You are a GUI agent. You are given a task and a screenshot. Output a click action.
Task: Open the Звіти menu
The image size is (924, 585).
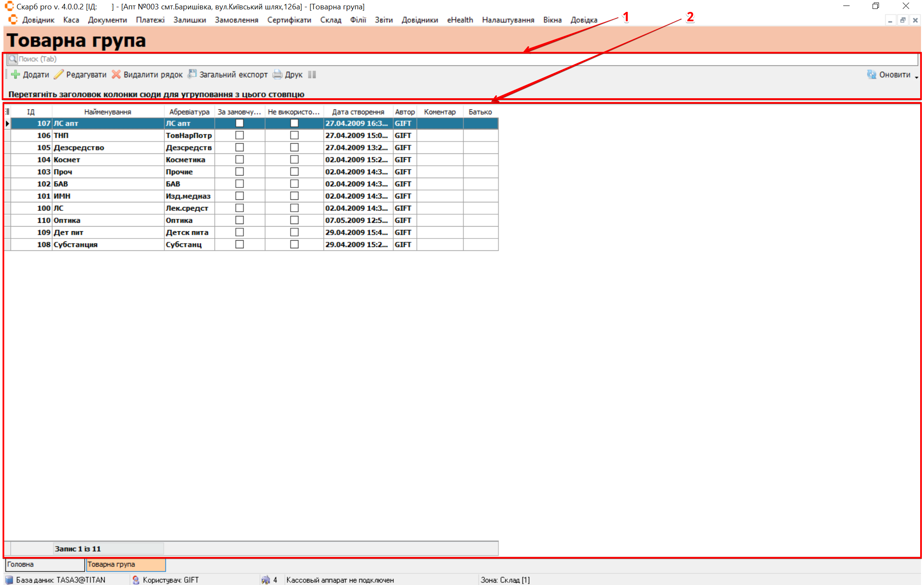pyautogui.click(x=383, y=20)
